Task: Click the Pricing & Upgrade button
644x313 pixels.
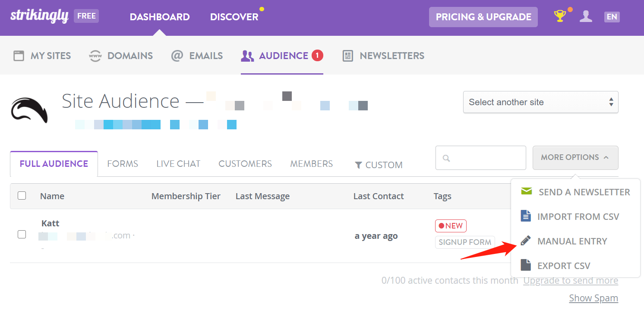Action: click(483, 17)
